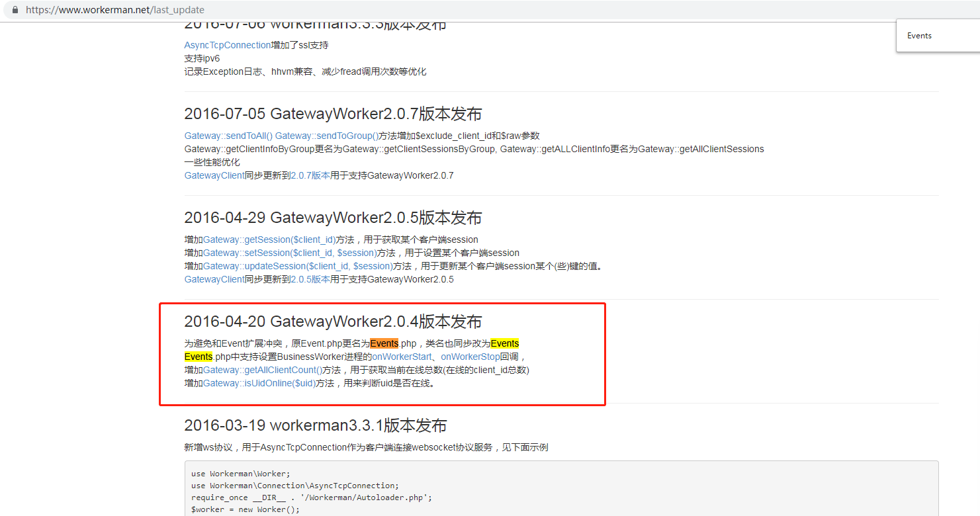Click the line starting 新增ws协议
The height and width of the screenshot is (516, 980).
(x=366, y=447)
